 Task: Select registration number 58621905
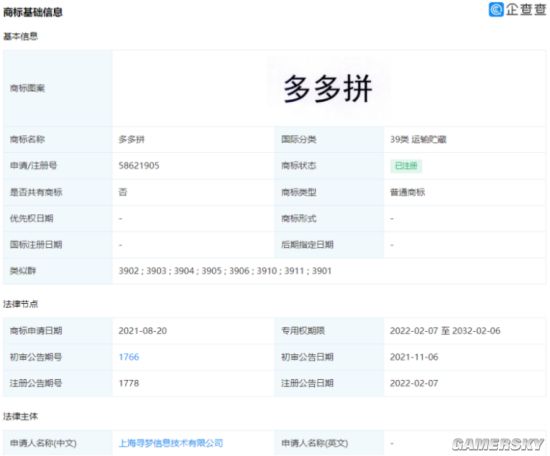[139, 166]
